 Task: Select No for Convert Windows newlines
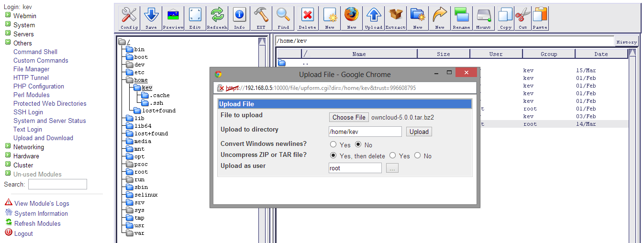click(x=358, y=144)
